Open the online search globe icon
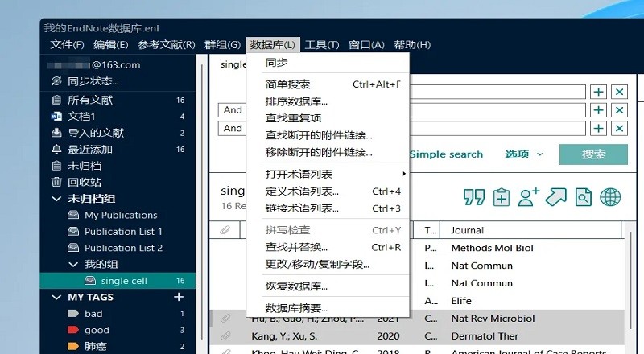 [610, 197]
